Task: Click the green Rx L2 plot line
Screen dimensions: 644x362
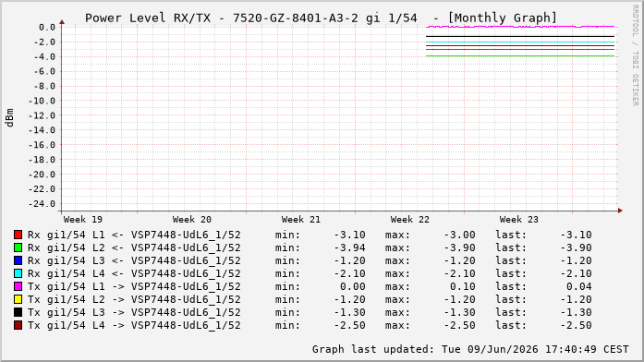Action: click(520, 55)
